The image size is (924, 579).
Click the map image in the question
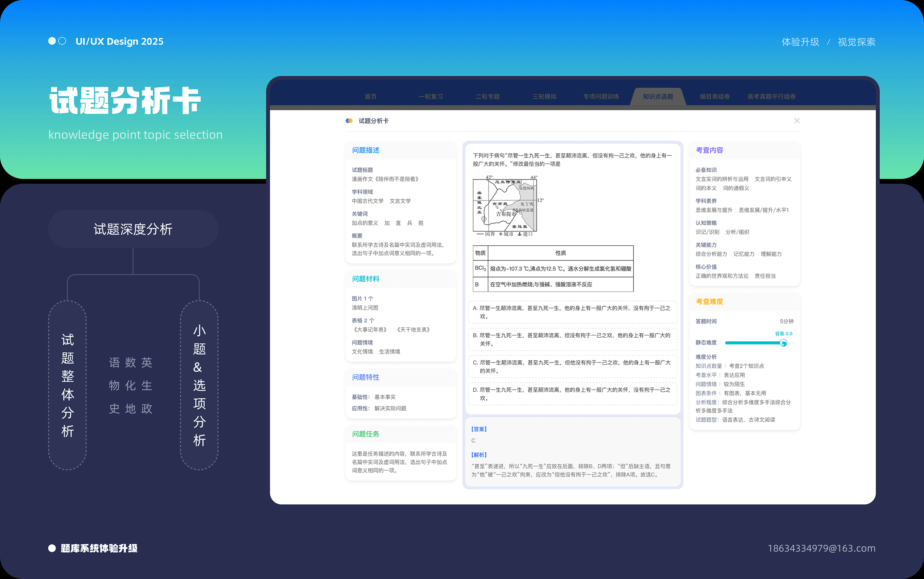[x=505, y=206]
